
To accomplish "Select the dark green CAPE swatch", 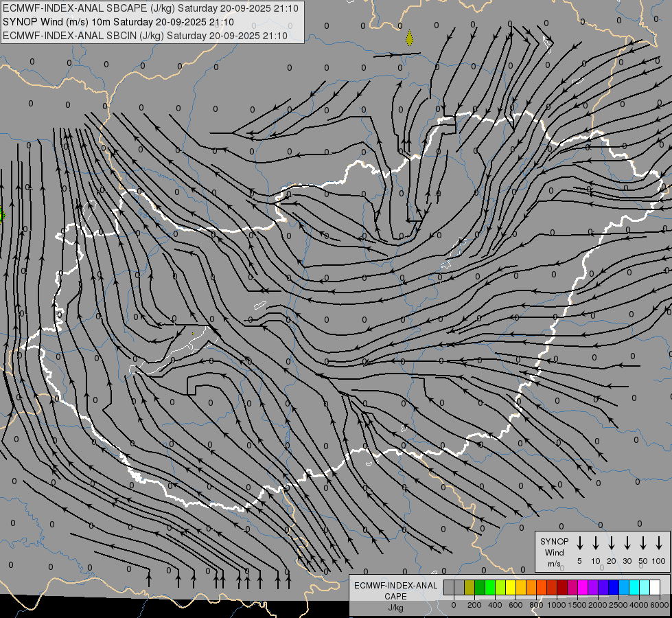I will point(480,587).
